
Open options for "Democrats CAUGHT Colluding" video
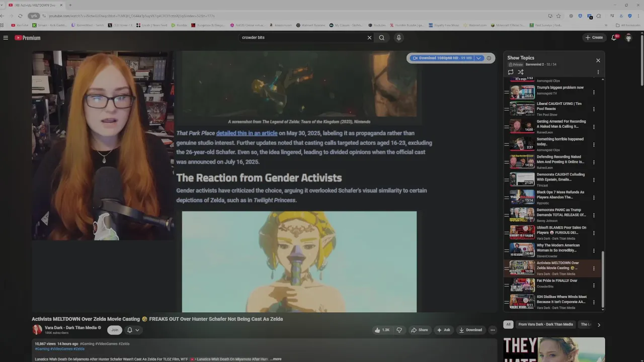point(594,180)
